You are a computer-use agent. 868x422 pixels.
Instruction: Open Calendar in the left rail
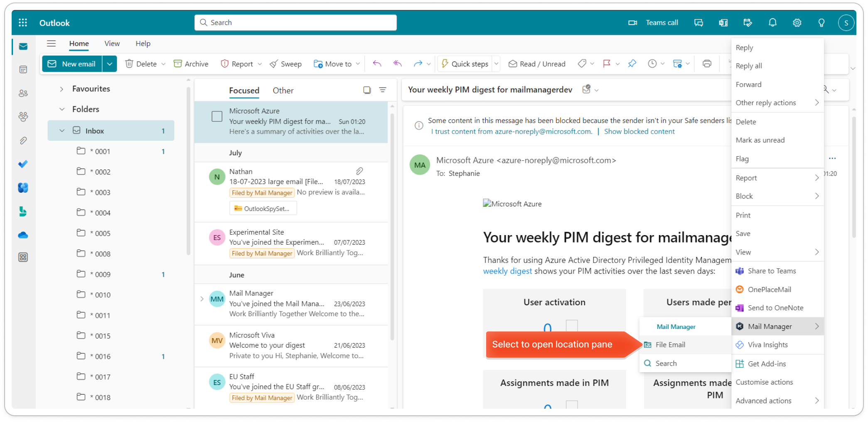coord(23,70)
